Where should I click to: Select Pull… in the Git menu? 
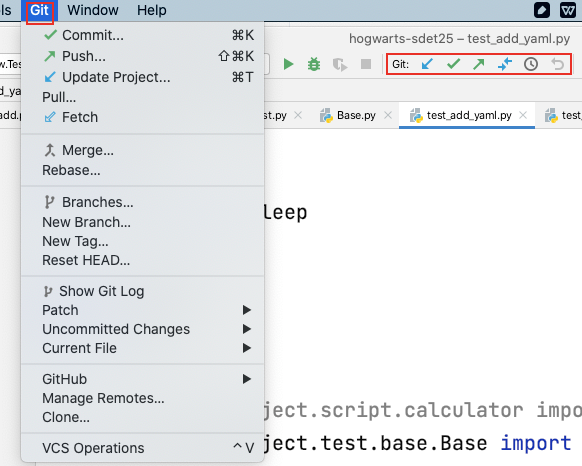pos(143,97)
